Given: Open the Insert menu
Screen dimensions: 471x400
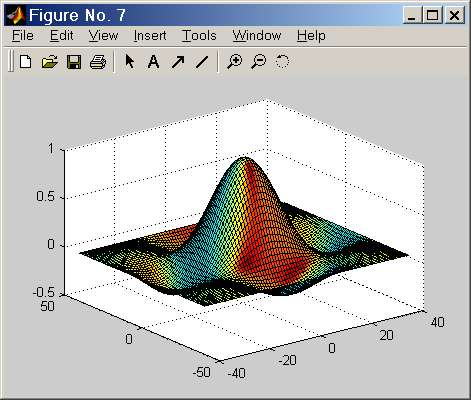Looking at the screenshot, I should (150, 35).
